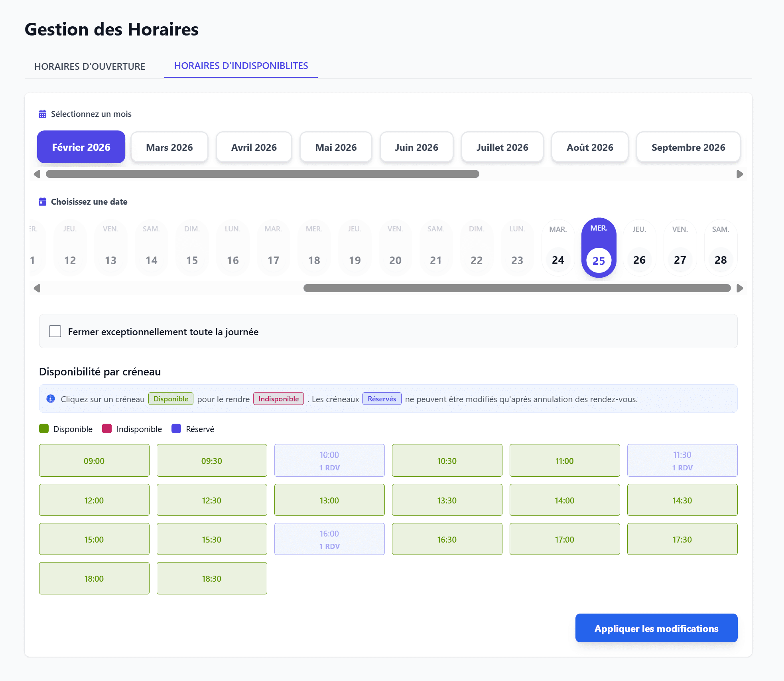Image resolution: width=784 pixels, height=681 pixels.
Task: Toggle the 09:00 slot to indisponible
Action: (x=94, y=460)
